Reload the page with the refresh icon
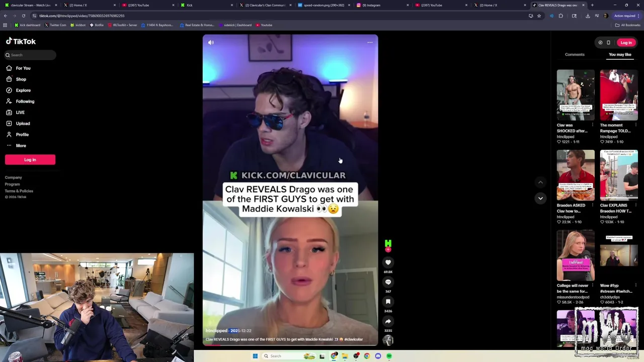644x362 pixels. click(x=23, y=16)
